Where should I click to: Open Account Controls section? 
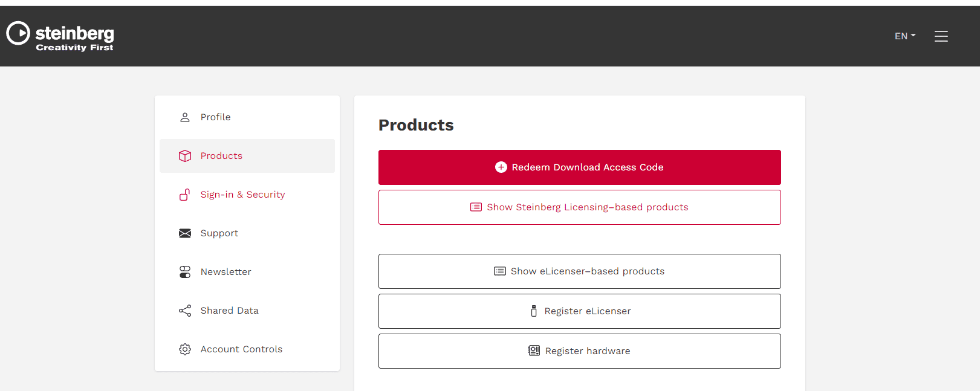[247, 349]
